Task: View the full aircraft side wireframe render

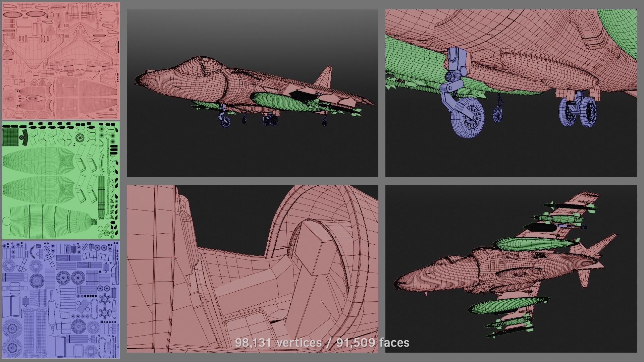Action: (252, 93)
